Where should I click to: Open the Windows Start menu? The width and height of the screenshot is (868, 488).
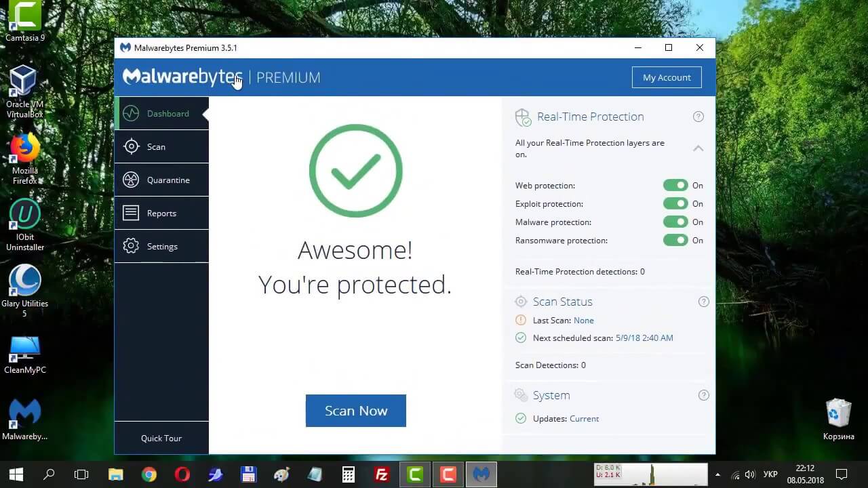[16, 474]
